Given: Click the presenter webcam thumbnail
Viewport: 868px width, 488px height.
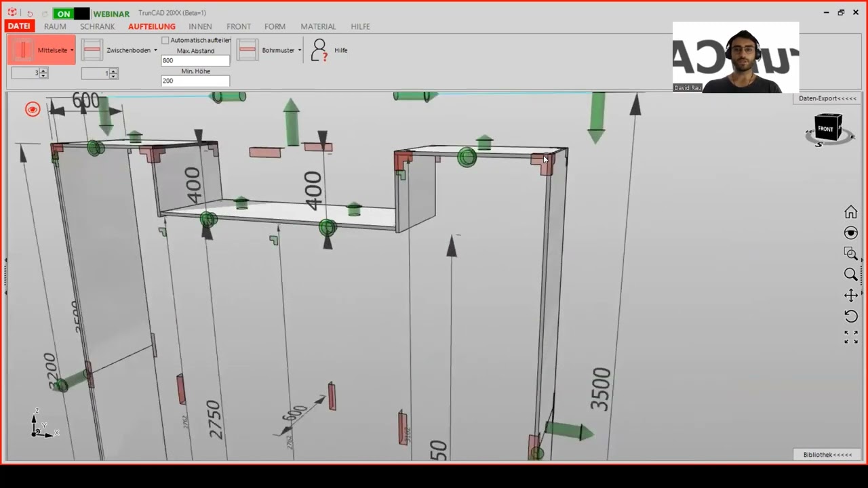Looking at the screenshot, I should pyautogui.click(x=736, y=57).
